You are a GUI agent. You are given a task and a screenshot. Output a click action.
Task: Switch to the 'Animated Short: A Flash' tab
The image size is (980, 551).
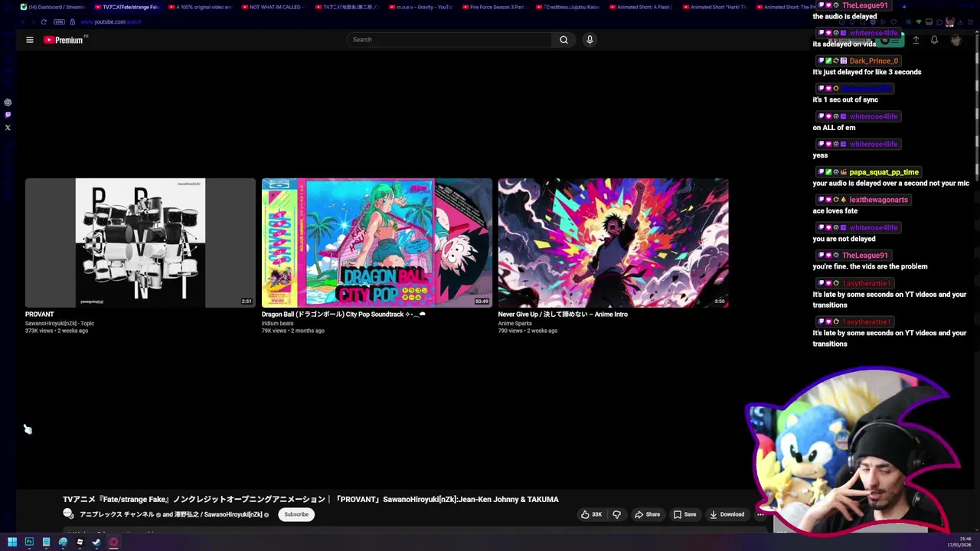[x=642, y=7]
